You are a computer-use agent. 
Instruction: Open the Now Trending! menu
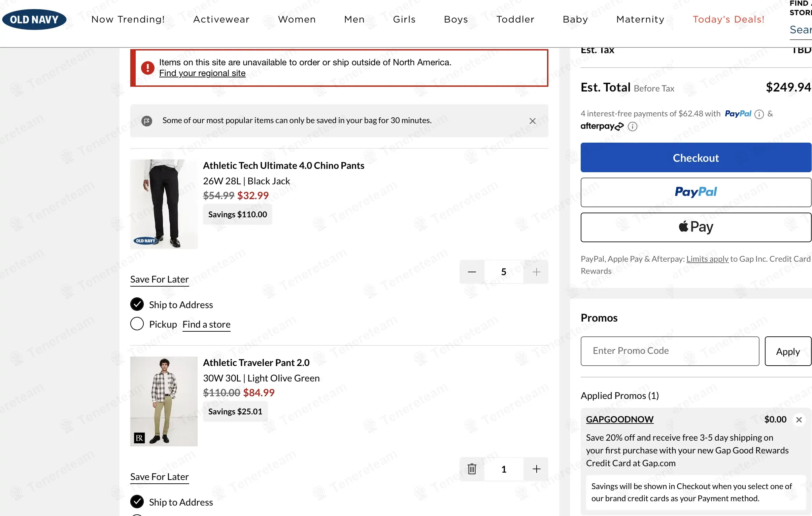pyautogui.click(x=128, y=19)
